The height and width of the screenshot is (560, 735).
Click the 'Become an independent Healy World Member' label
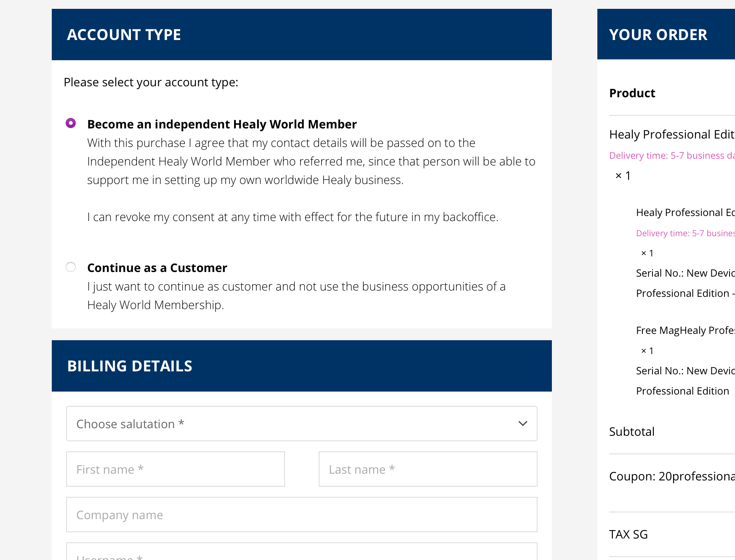(x=222, y=124)
